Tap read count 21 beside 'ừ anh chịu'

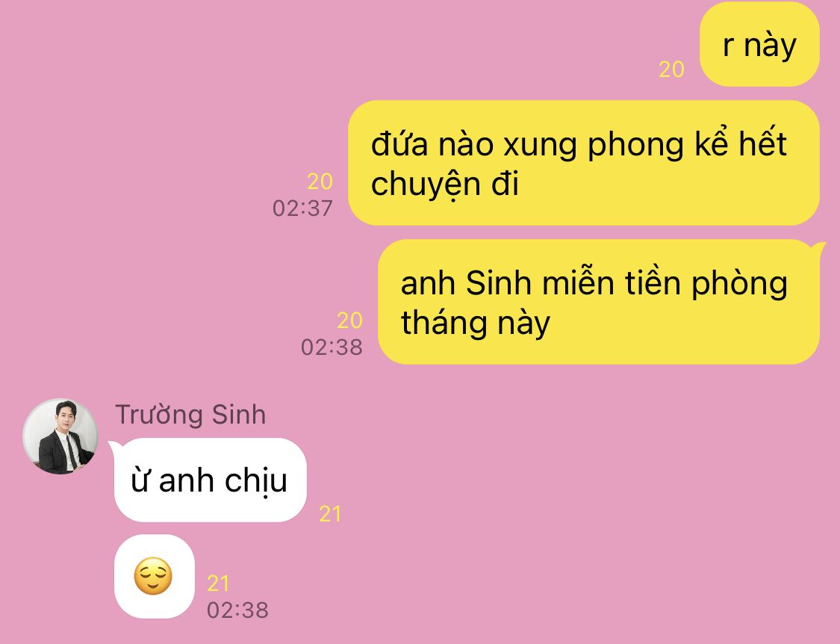(330, 514)
